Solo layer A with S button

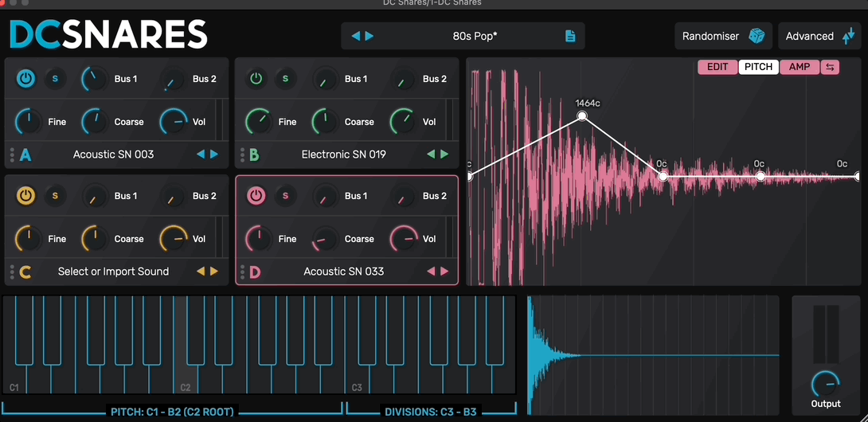click(x=55, y=79)
